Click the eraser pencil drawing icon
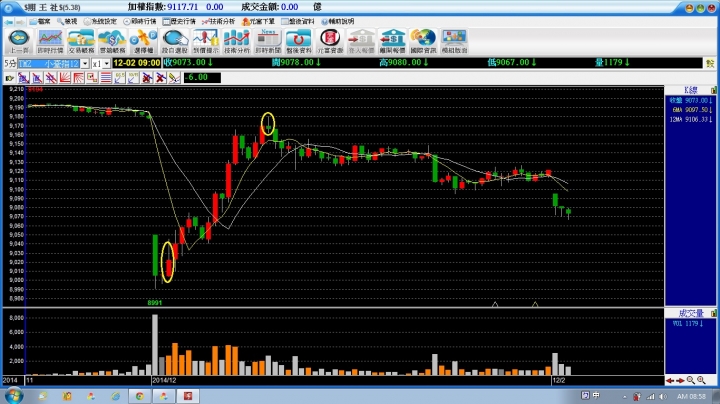The image size is (720, 404). pos(174,78)
